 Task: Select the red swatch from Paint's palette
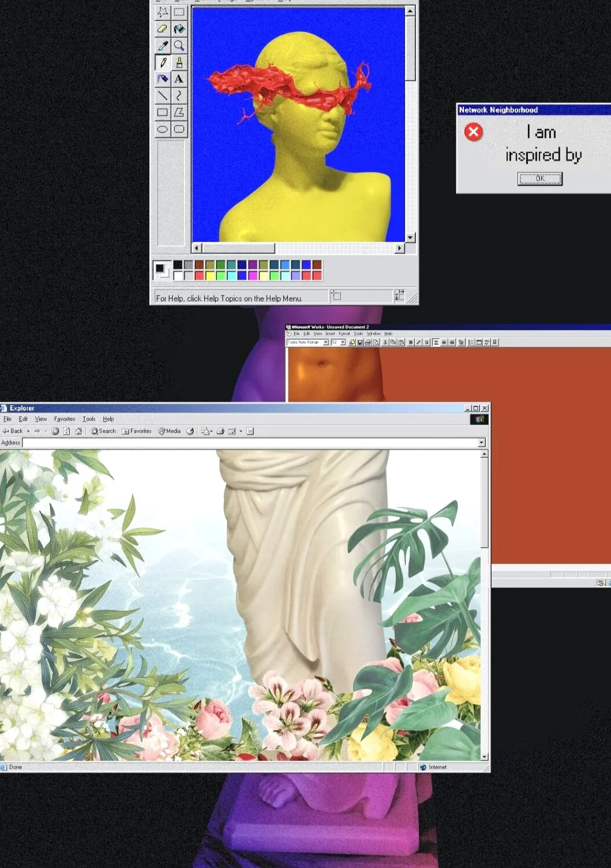(x=200, y=275)
